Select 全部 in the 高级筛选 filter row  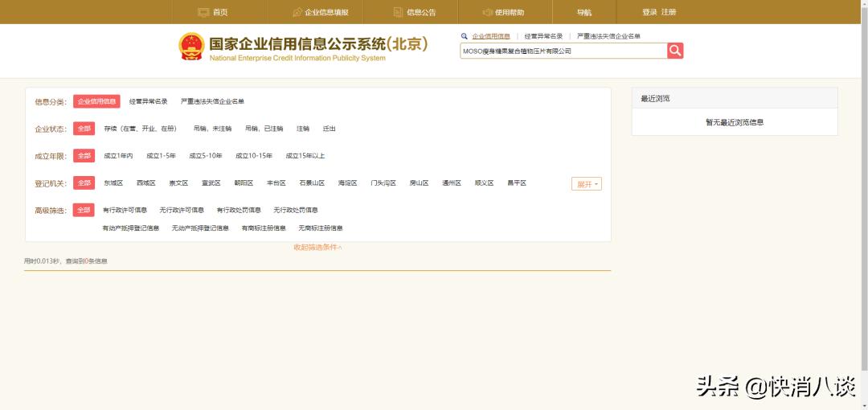click(x=84, y=210)
